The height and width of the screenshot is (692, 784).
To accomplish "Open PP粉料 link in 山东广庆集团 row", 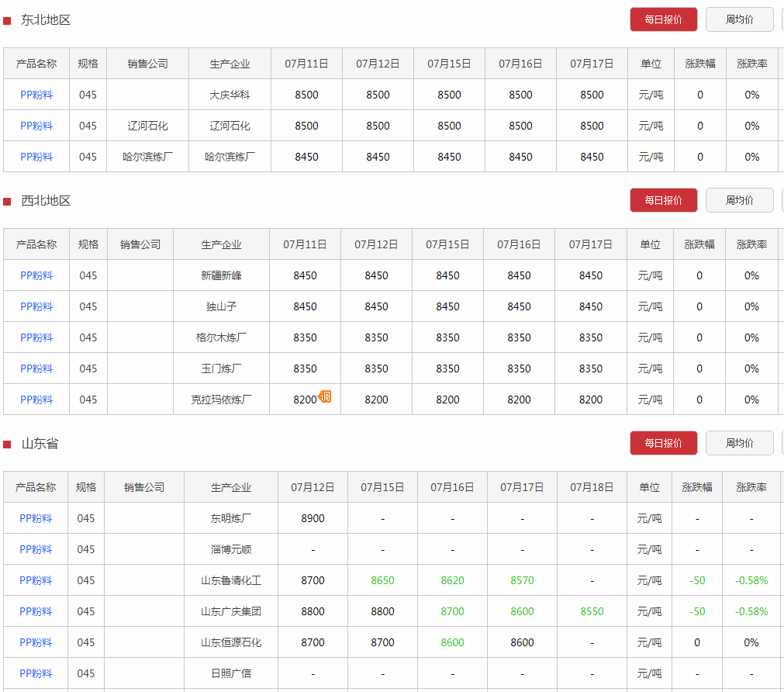I will coord(36,611).
